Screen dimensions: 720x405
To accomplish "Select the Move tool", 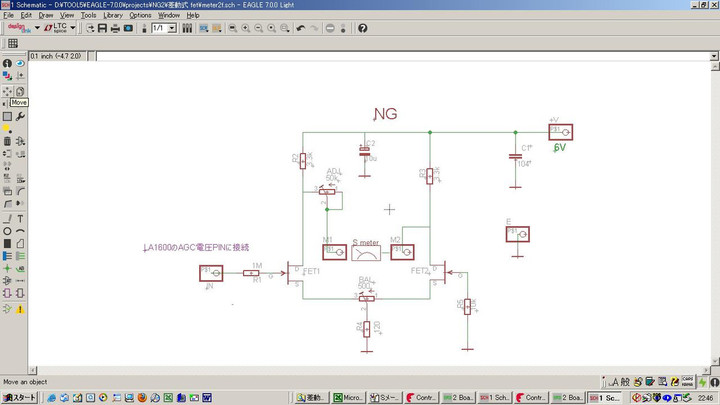I will tap(7, 91).
